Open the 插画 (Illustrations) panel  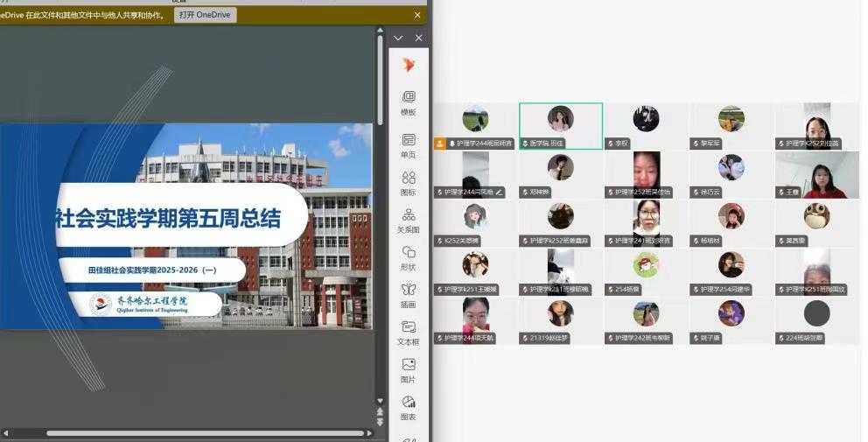tap(409, 295)
